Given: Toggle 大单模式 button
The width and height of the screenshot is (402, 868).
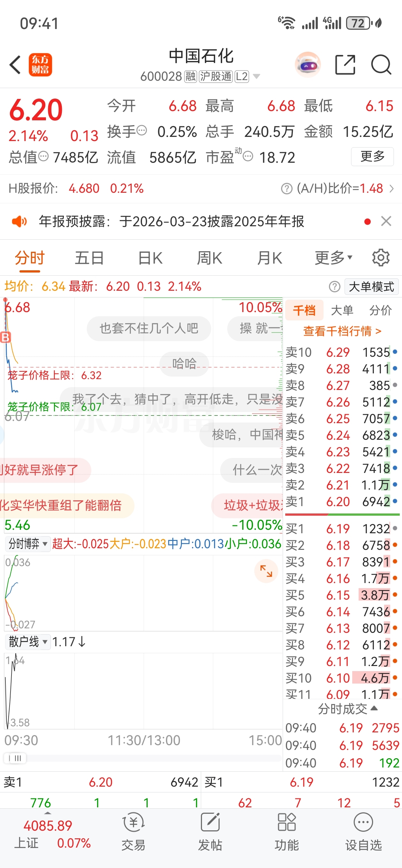Looking at the screenshot, I should (371, 287).
